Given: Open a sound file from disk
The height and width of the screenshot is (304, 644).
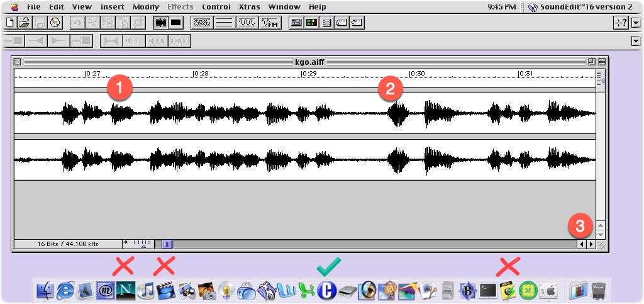Looking at the screenshot, I should point(25,23).
